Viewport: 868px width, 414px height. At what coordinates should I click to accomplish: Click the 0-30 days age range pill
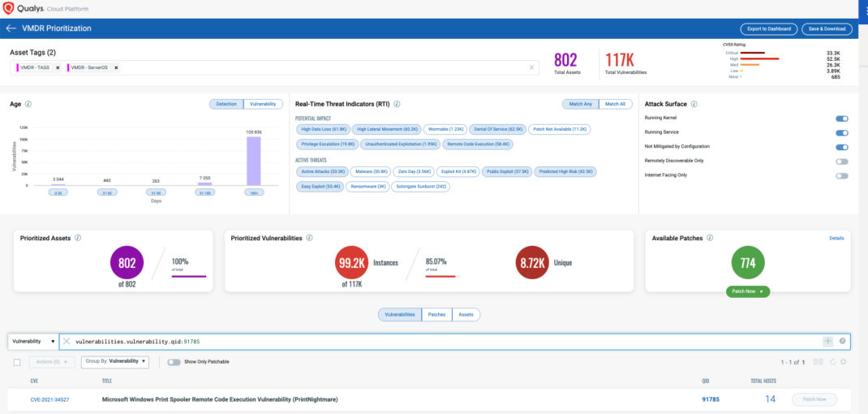click(58, 192)
